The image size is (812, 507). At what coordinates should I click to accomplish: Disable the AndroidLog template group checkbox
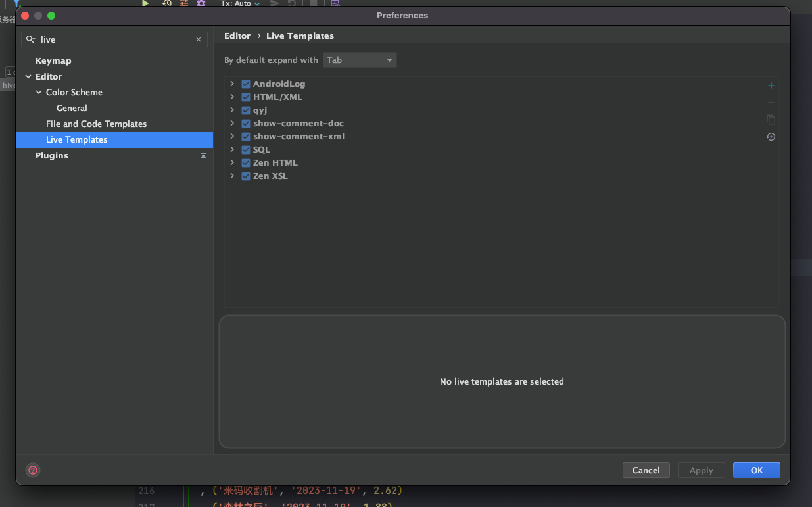pos(246,84)
